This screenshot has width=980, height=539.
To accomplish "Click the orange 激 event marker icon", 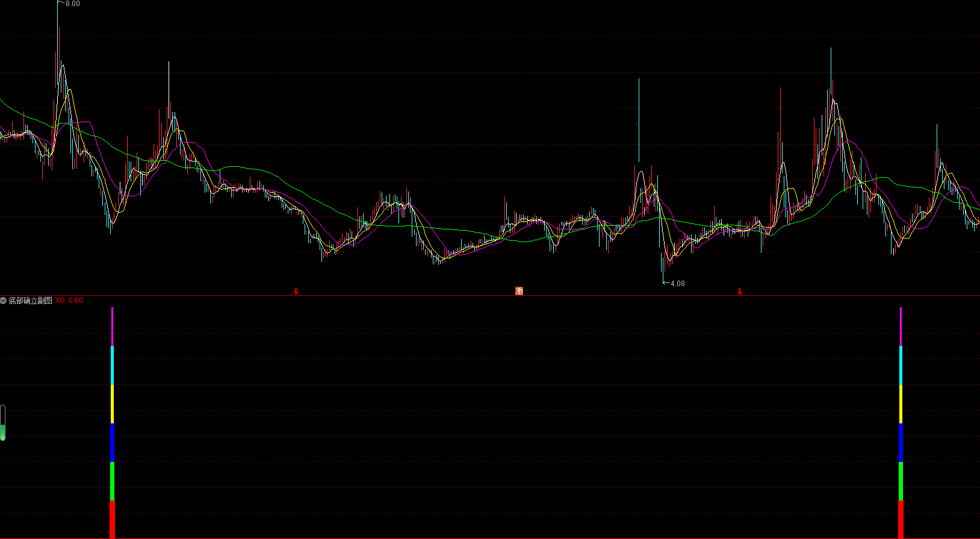I will point(519,291).
